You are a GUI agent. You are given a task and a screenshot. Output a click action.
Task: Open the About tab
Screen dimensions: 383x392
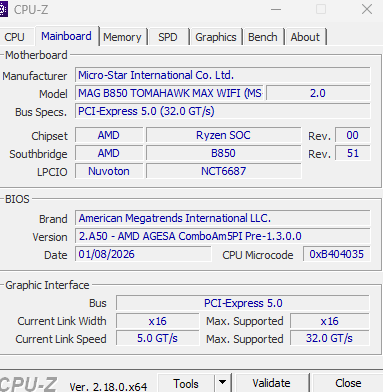pos(305,37)
